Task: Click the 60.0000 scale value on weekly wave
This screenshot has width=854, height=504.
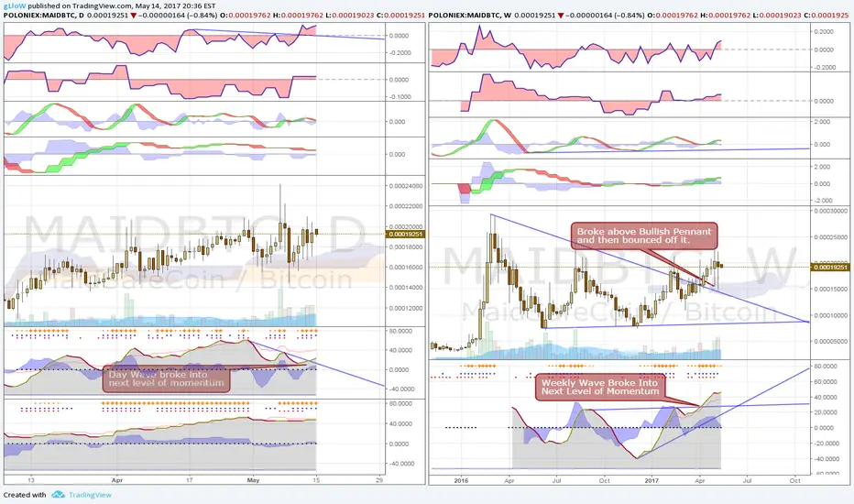Action: 826,381
